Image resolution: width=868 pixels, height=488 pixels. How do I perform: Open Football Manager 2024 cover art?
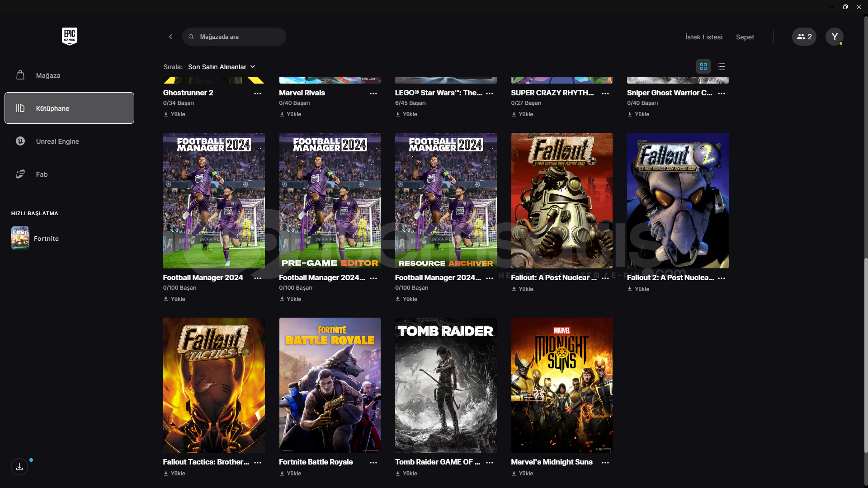click(214, 201)
